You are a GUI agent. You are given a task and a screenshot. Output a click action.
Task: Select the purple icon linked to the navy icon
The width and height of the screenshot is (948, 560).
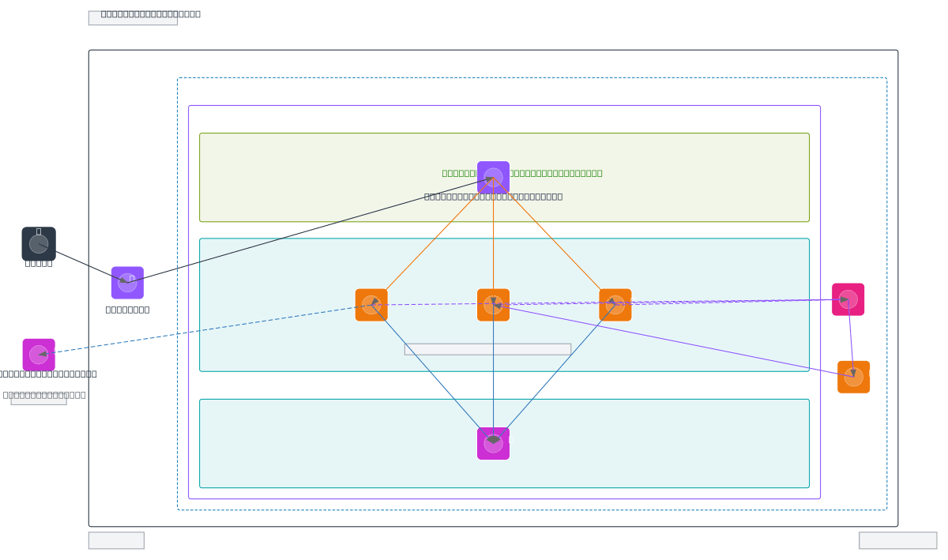(127, 283)
